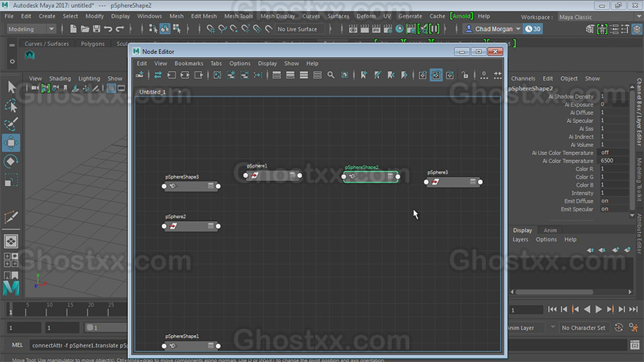The width and height of the screenshot is (644, 362).
Task: Expand the Anim Layer dropdown arrow
Action: coord(553,328)
